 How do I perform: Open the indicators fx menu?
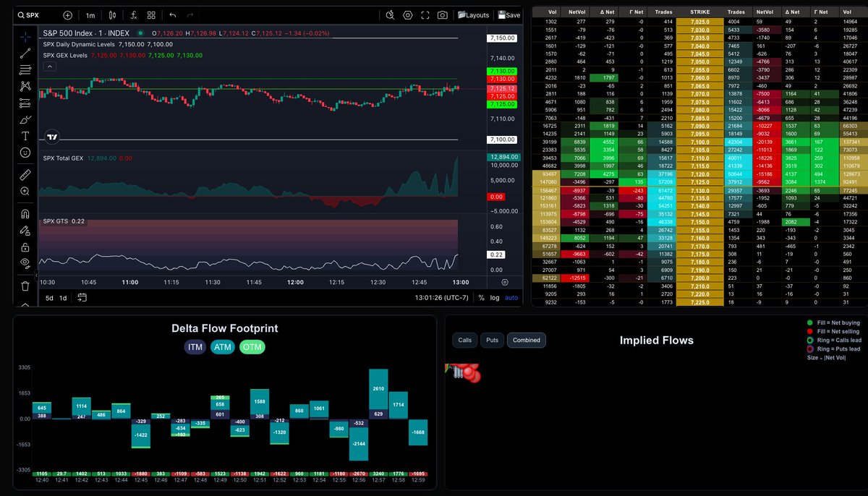pos(133,14)
